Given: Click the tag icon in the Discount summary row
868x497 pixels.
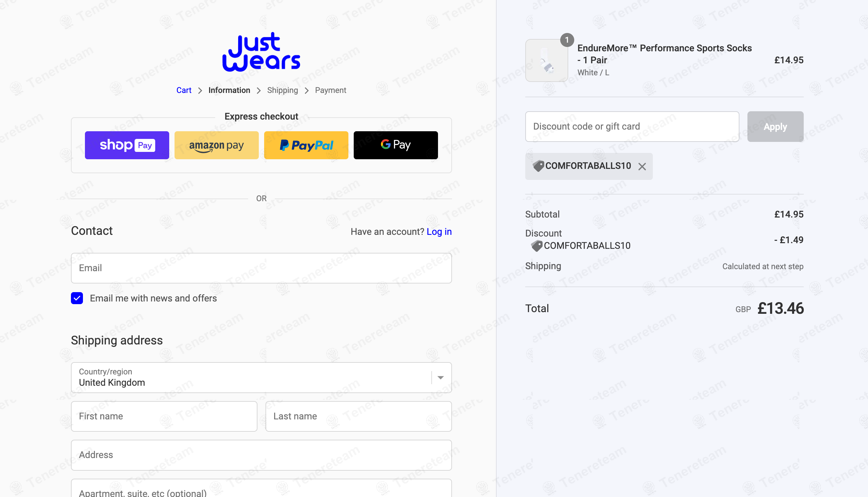Looking at the screenshot, I should (x=537, y=246).
